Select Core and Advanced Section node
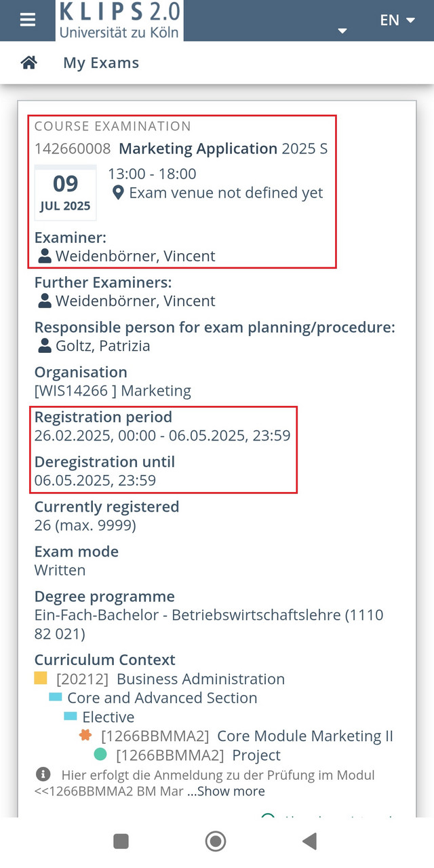434x868 pixels. (x=162, y=698)
